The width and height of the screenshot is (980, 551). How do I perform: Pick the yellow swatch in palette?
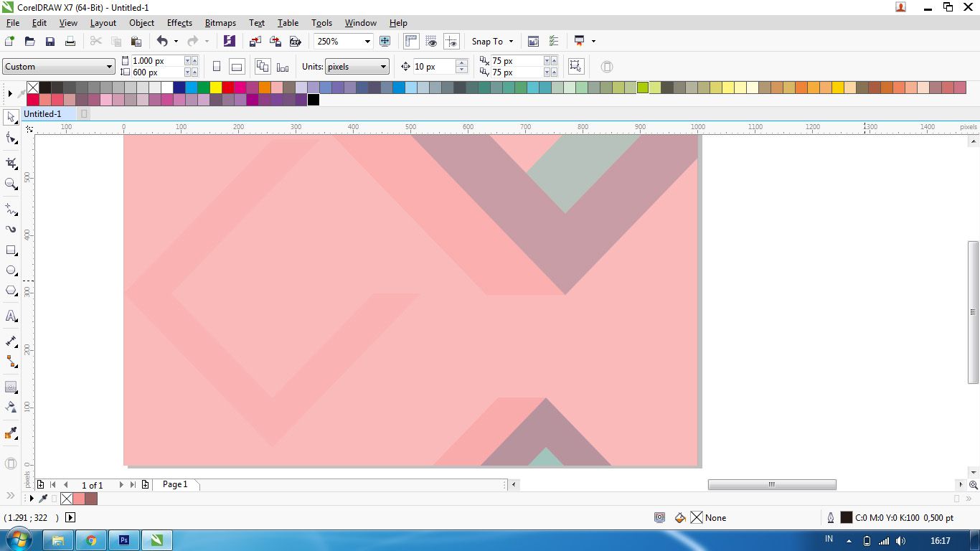pyautogui.click(x=216, y=88)
